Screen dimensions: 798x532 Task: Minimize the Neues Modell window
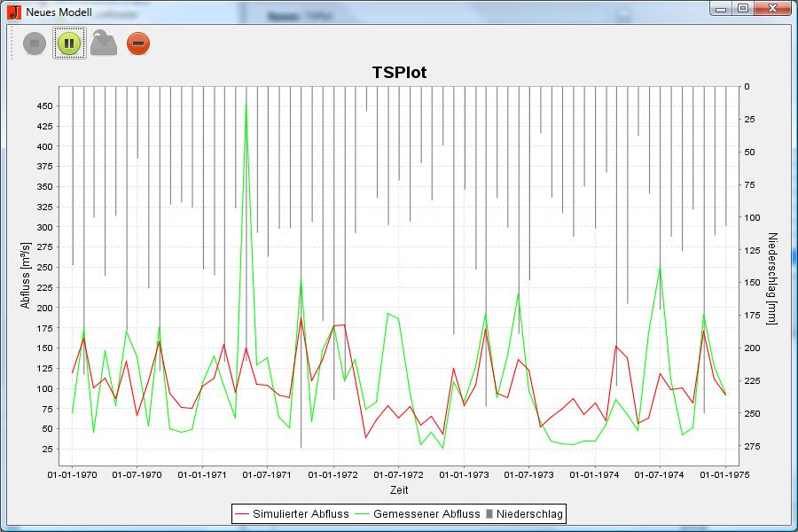coord(721,9)
